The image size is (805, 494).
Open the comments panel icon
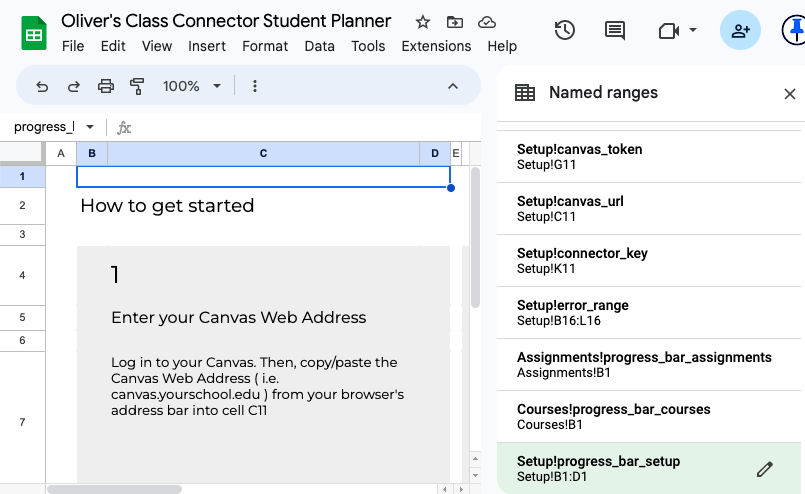click(x=615, y=30)
